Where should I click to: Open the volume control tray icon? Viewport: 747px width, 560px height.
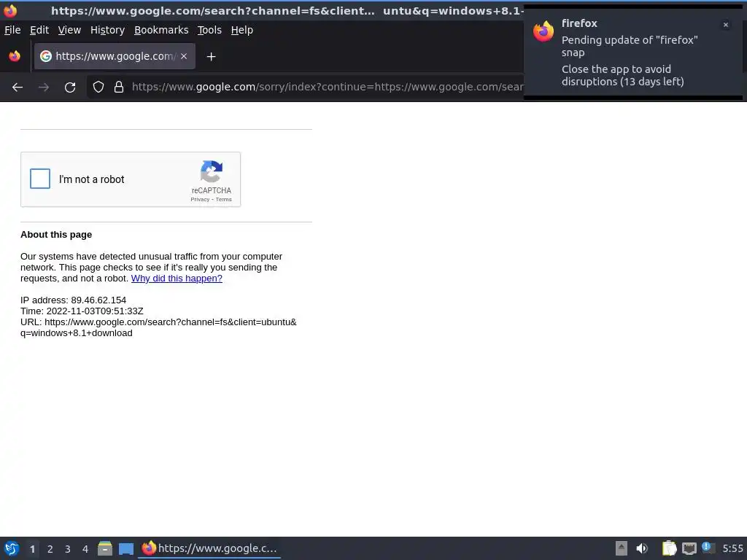[x=642, y=548]
